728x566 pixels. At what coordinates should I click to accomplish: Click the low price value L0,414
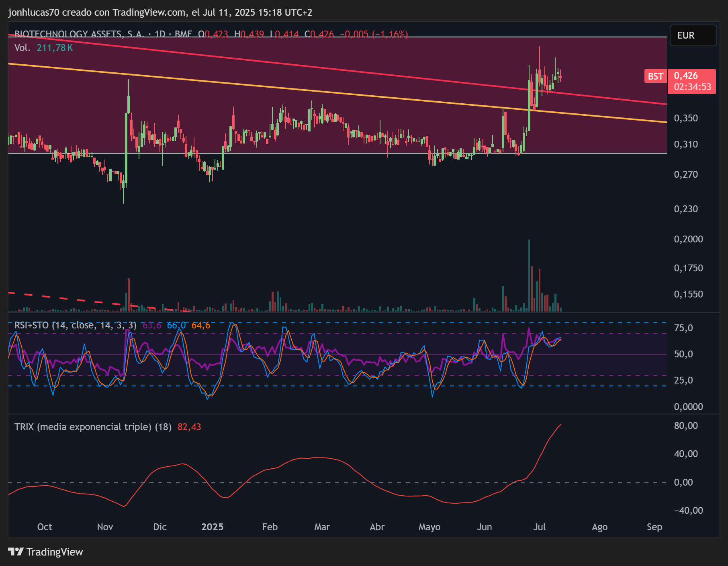tap(284, 34)
